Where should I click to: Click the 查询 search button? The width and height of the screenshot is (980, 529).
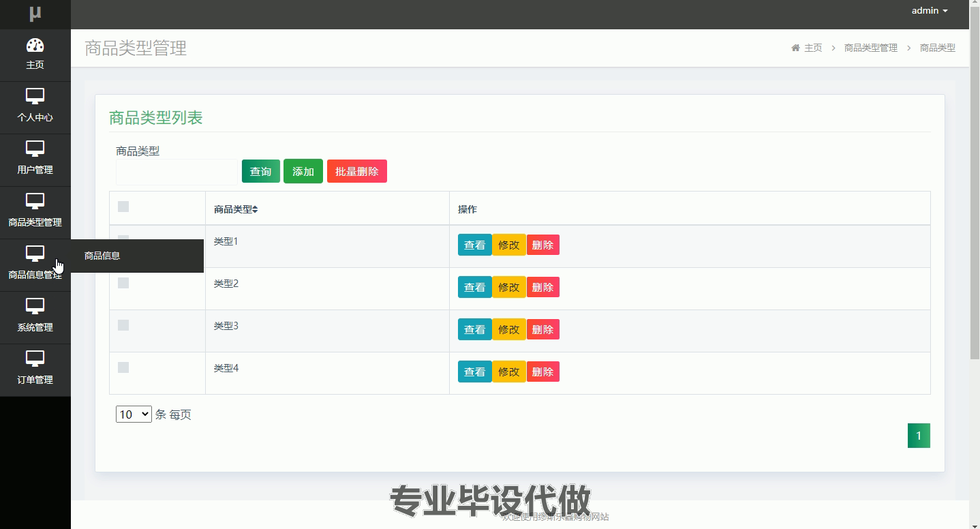261,172
